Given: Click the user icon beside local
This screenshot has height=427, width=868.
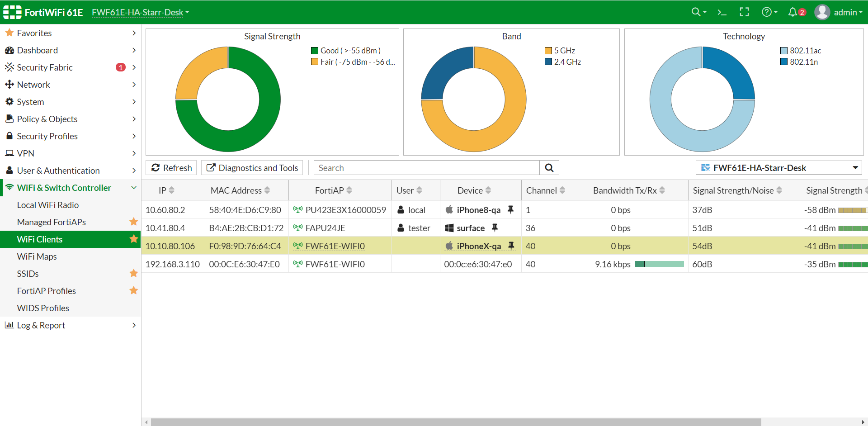Looking at the screenshot, I should 401,209.
